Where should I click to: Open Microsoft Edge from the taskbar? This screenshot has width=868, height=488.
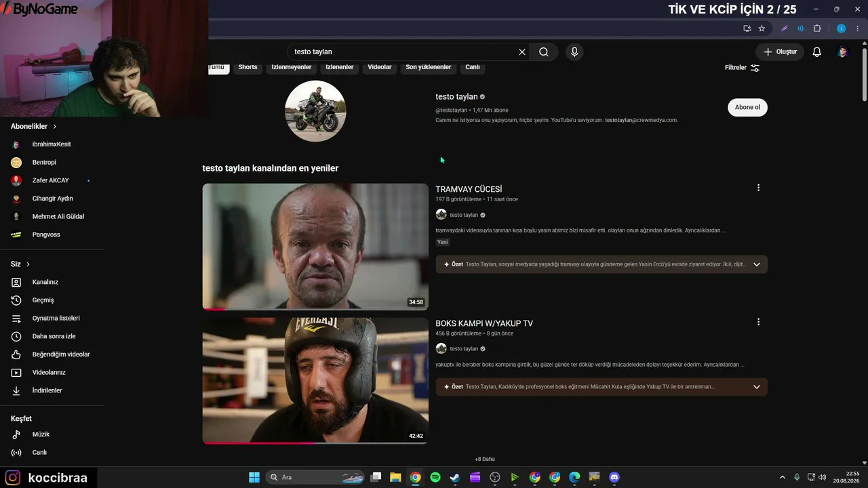[x=574, y=477]
